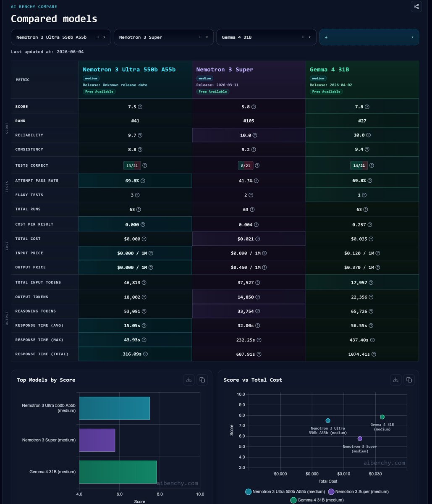Click Nemotron 3 Ultra teal scatter point
The height and width of the screenshot is (504, 432).
coord(328,420)
